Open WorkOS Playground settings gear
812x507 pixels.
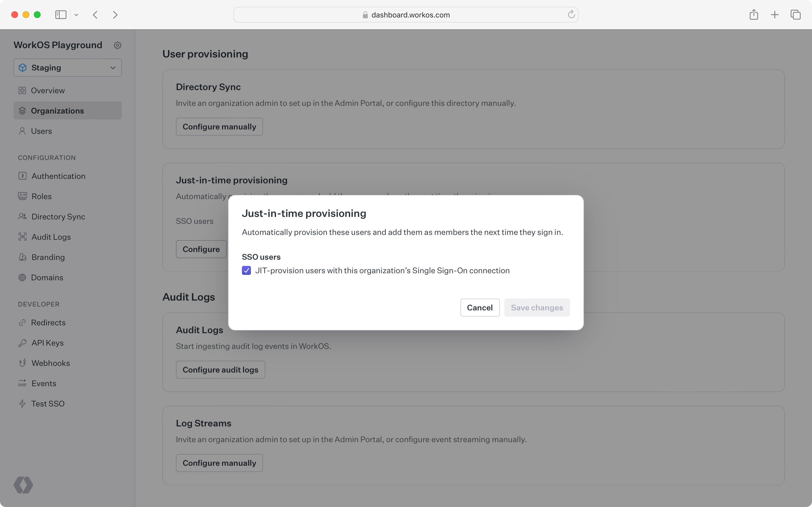[x=117, y=45]
